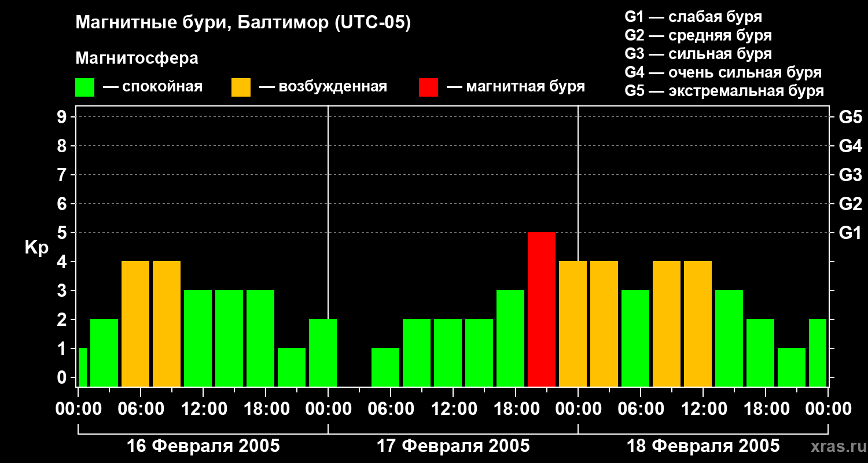Click the narrow green bar at chart start
Viewport: 868px width, 463px height.
(82, 367)
